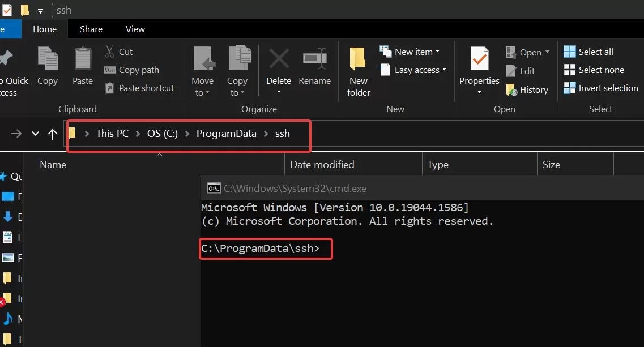Image resolution: width=644 pixels, height=347 pixels.
Task: Open Downloads arrow icon in navigation pane
Action: tap(8, 216)
